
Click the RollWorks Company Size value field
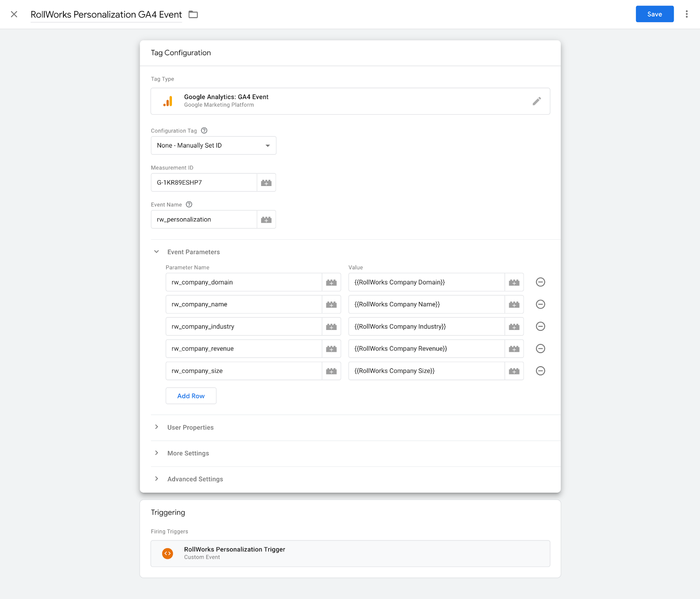click(427, 371)
